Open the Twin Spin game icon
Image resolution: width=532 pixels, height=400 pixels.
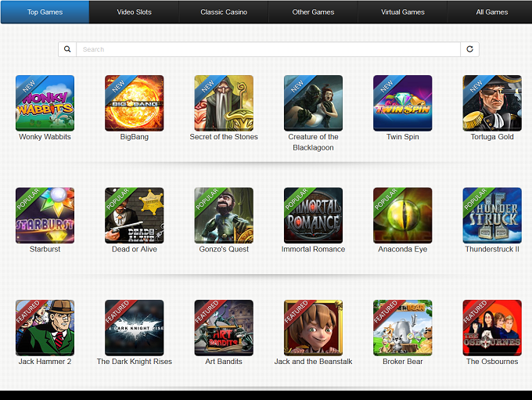point(403,103)
